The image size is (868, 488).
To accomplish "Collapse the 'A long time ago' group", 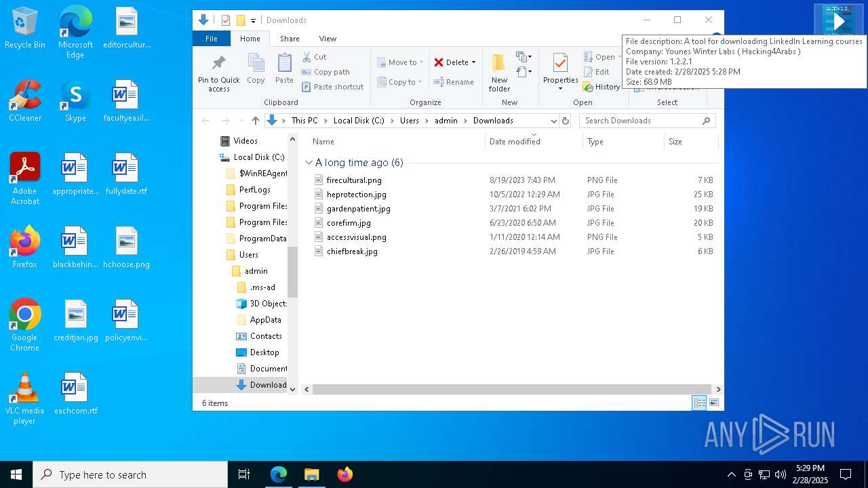I will pyautogui.click(x=309, y=163).
